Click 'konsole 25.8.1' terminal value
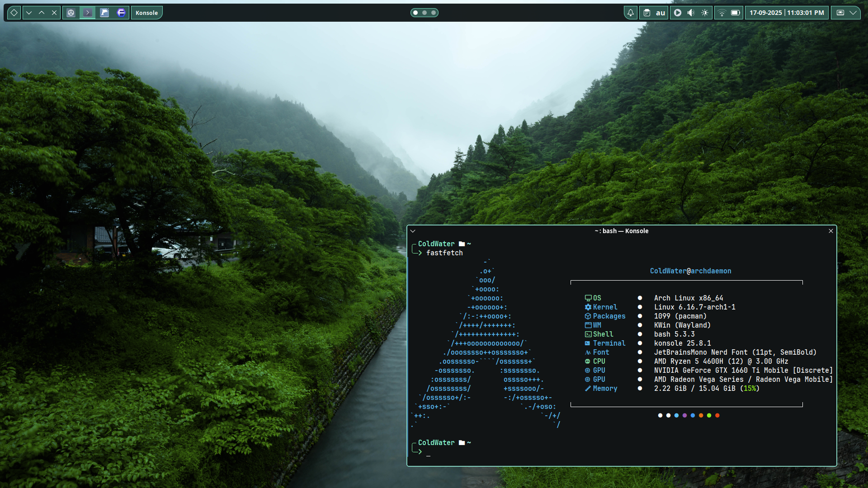 coord(682,343)
